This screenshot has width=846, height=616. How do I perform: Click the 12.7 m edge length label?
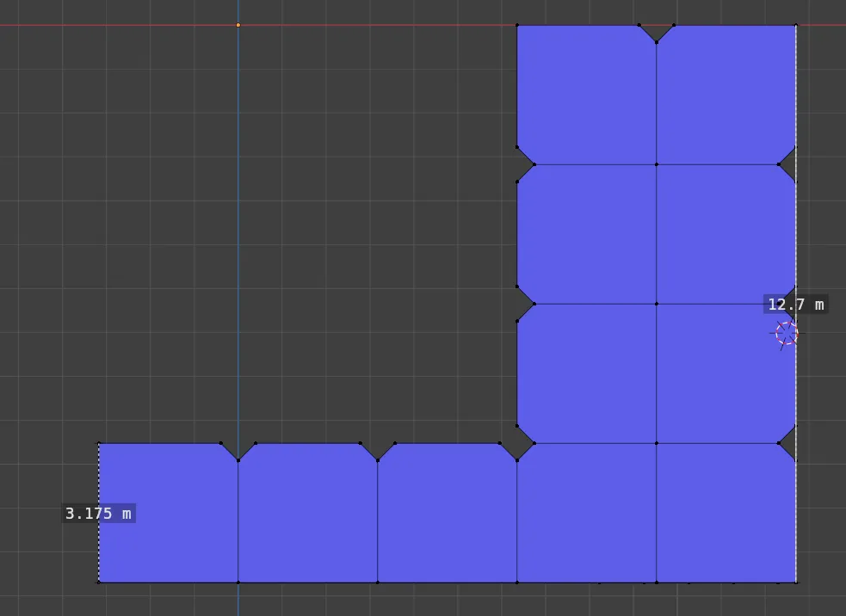(x=796, y=305)
